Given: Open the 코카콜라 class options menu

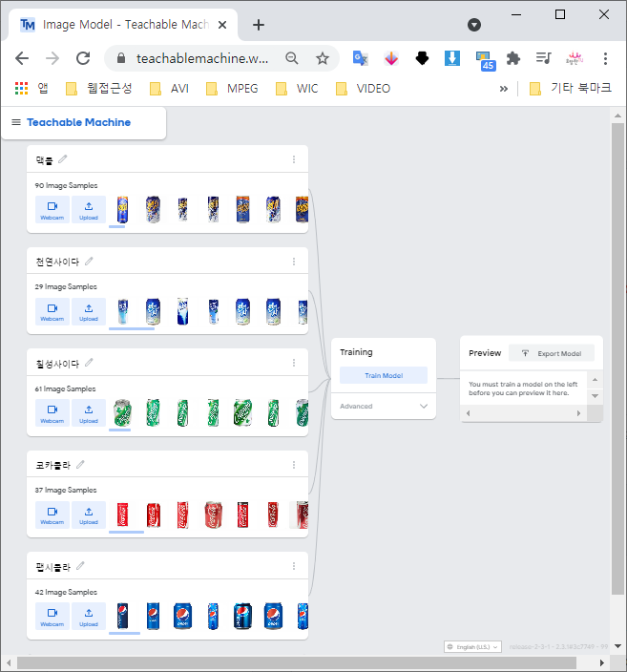Looking at the screenshot, I should (294, 465).
